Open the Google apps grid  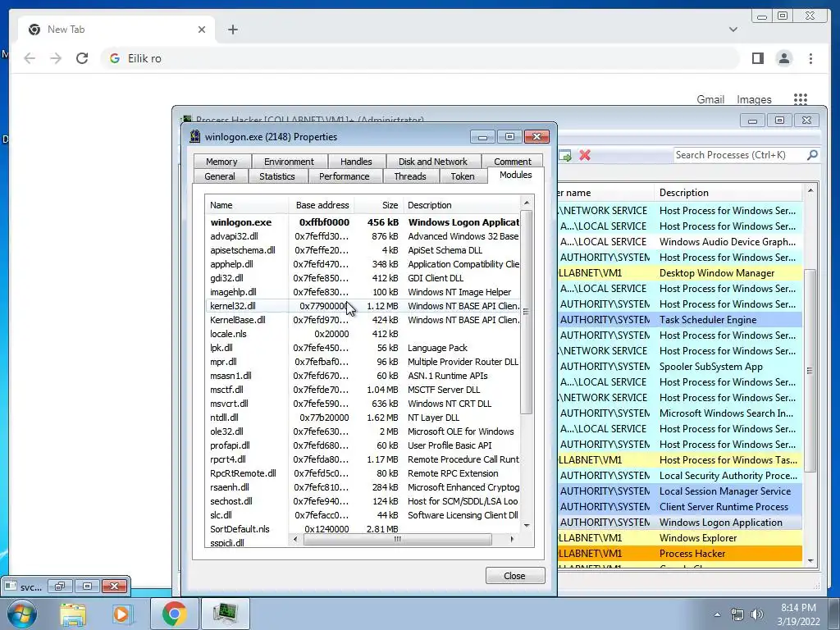(801, 99)
